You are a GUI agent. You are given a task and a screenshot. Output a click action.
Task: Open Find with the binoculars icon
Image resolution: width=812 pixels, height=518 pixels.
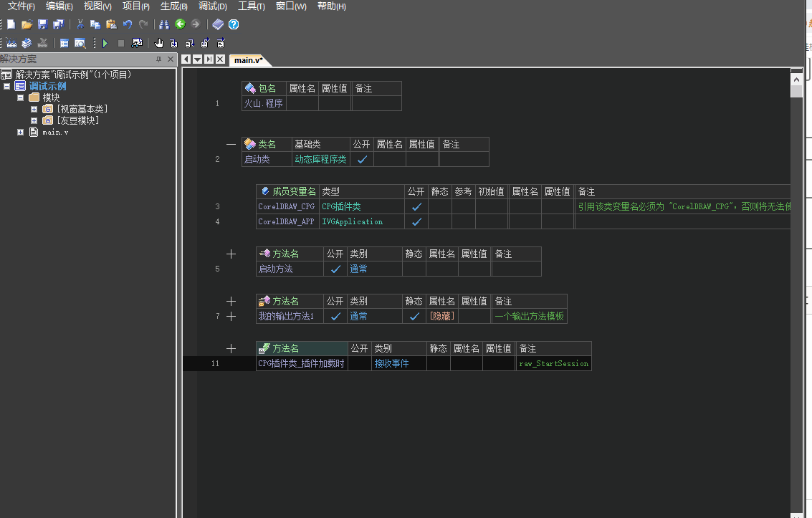point(164,24)
